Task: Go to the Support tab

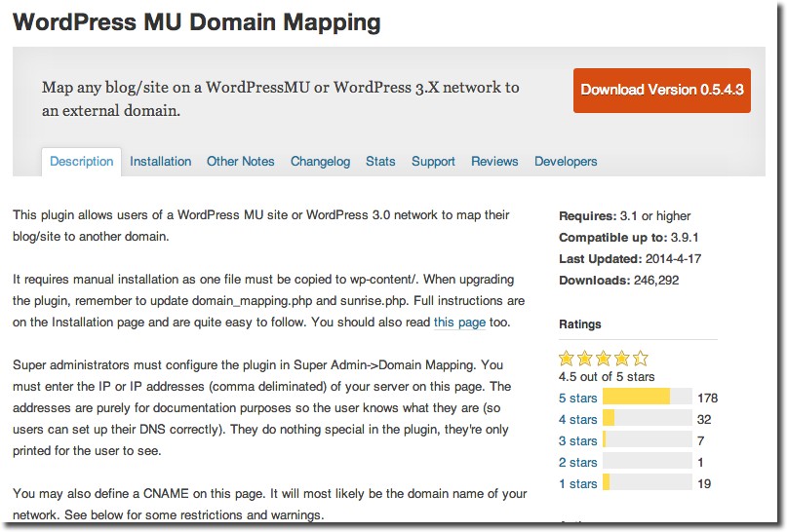Action: point(433,162)
